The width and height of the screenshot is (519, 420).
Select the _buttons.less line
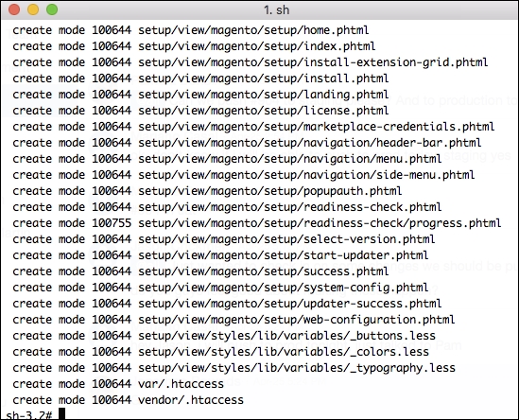tap(224, 336)
